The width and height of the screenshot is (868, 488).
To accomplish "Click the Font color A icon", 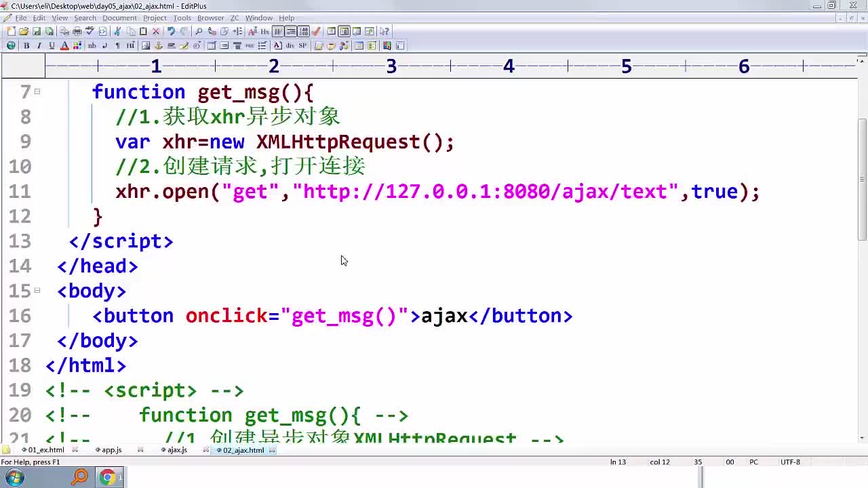I will click(64, 45).
